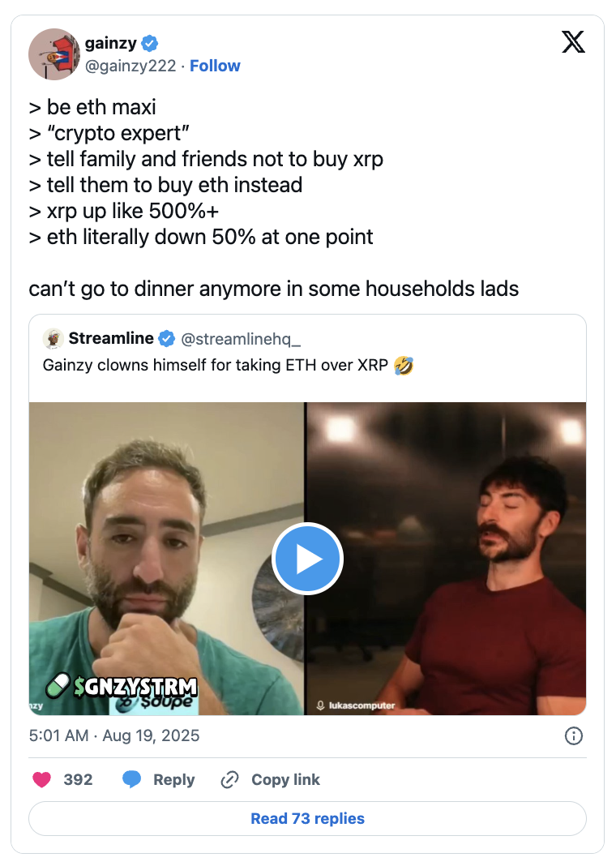This screenshot has height=866, width=616.
Task: Open gainzy's profile avatar
Action: pos(54,54)
